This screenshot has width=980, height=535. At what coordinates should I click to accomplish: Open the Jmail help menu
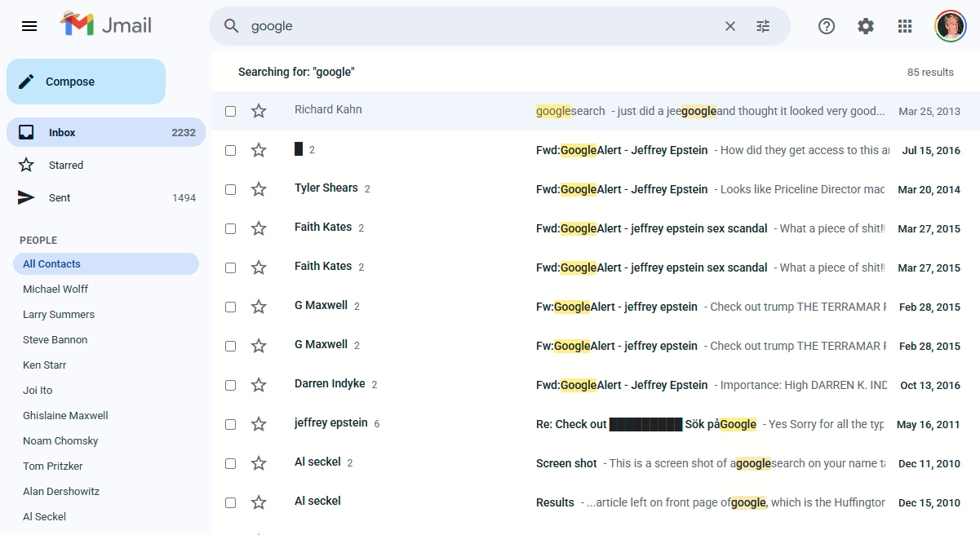point(826,25)
